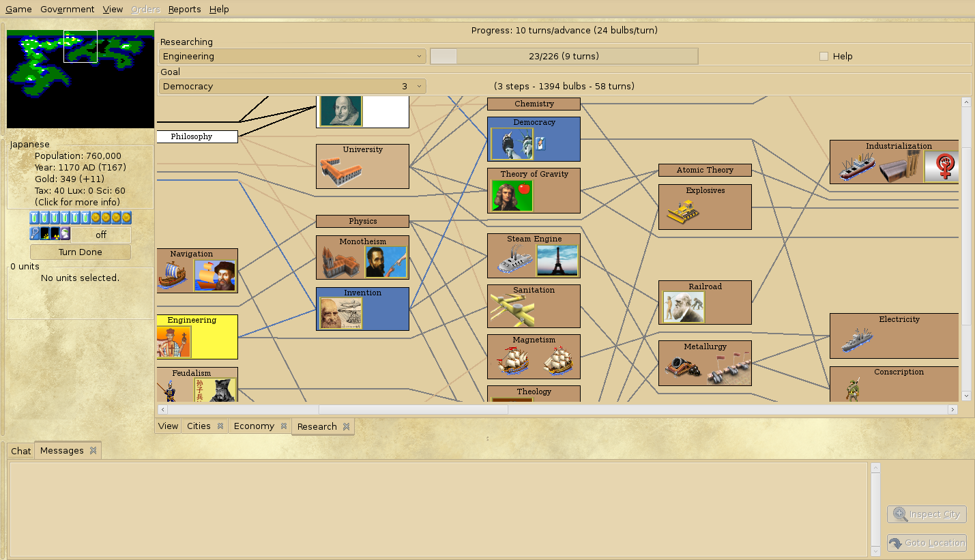Open the Researching dropdown showing Engineering

pos(293,57)
